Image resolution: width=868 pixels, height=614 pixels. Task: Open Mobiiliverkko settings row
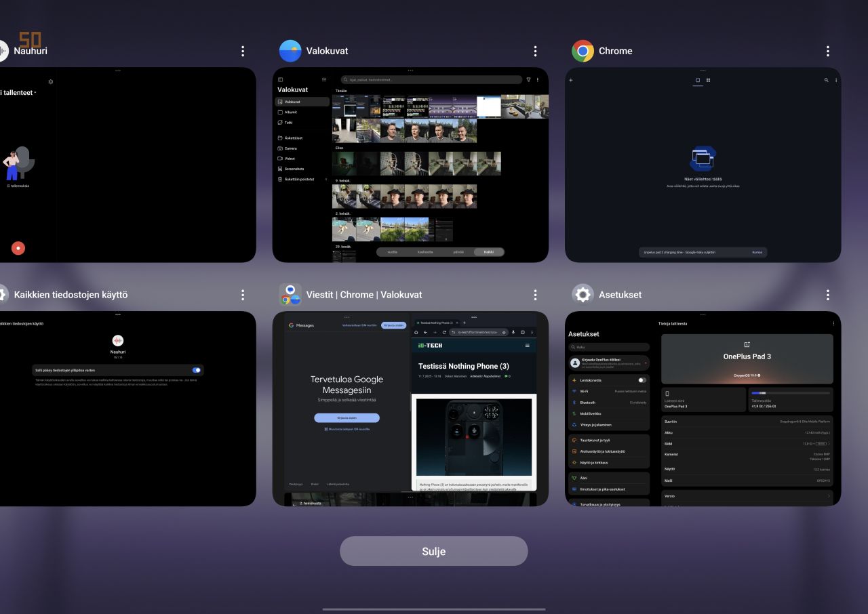click(609, 413)
